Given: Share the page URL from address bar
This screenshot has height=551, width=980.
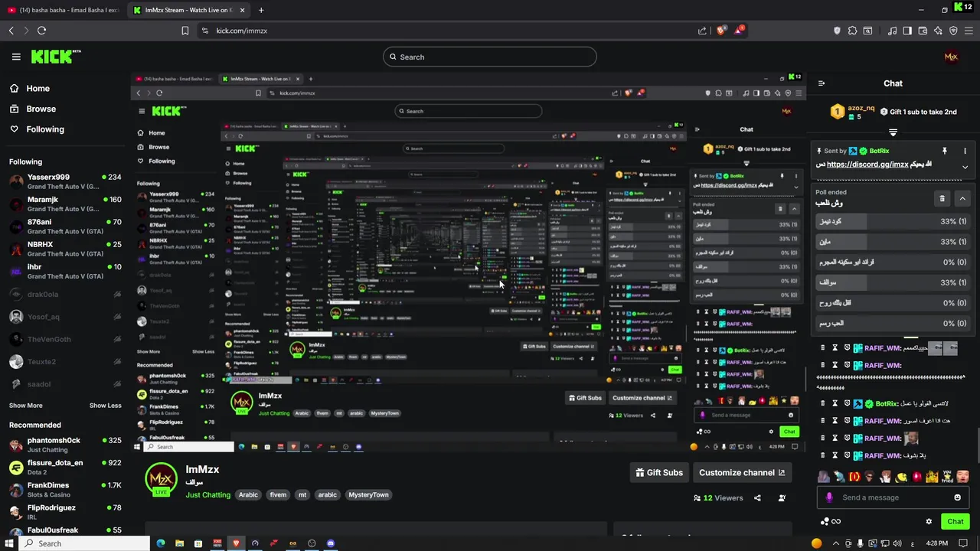Looking at the screenshot, I should coord(702,31).
